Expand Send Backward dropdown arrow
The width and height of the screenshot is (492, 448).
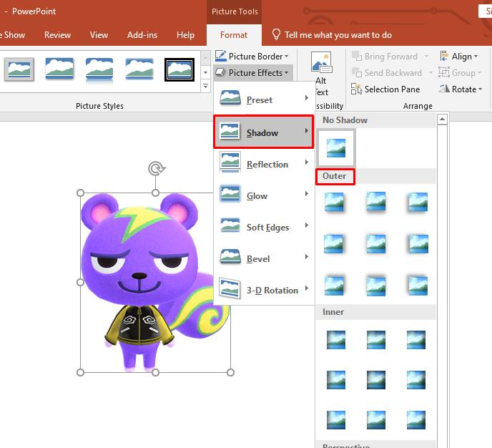coord(431,72)
